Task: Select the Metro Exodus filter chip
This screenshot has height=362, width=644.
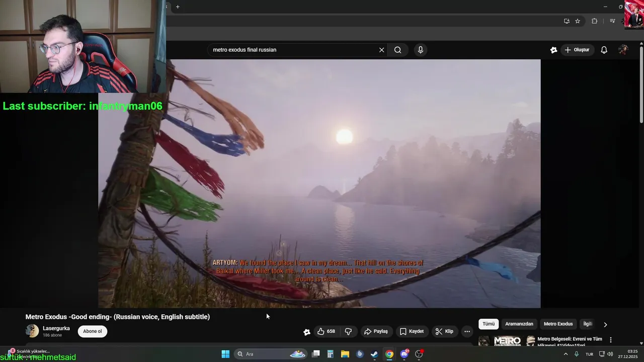Action: click(x=558, y=324)
